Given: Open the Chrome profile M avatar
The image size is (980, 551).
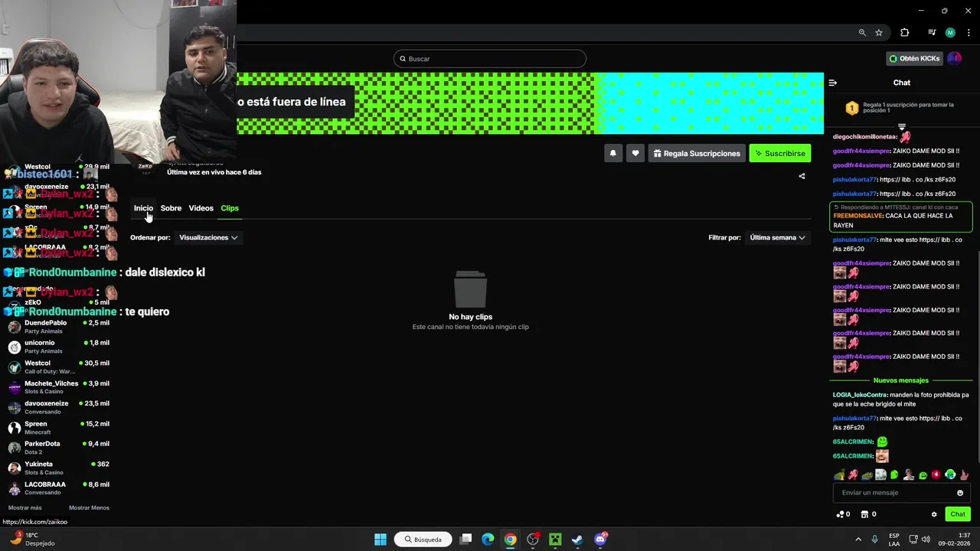Looking at the screenshot, I should click(x=950, y=33).
